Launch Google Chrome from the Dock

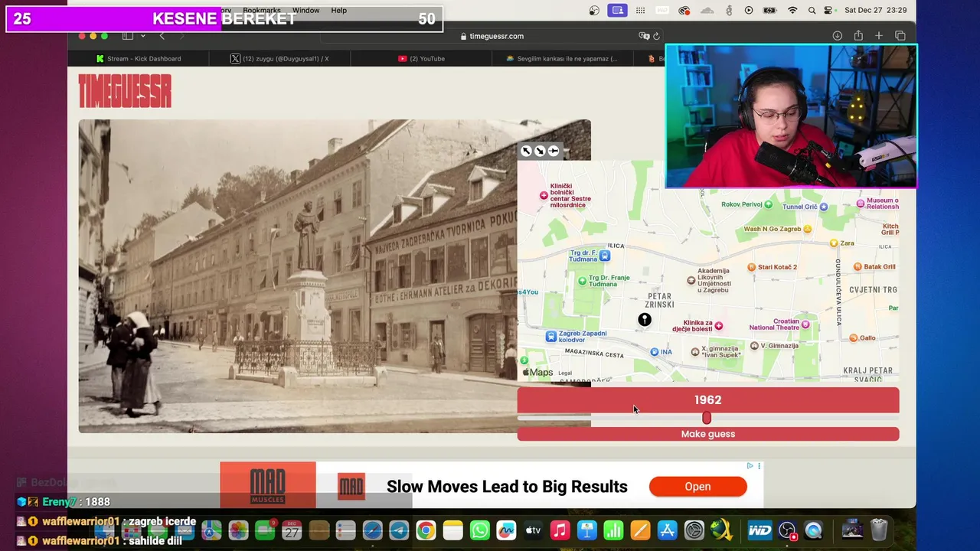point(426,530)
